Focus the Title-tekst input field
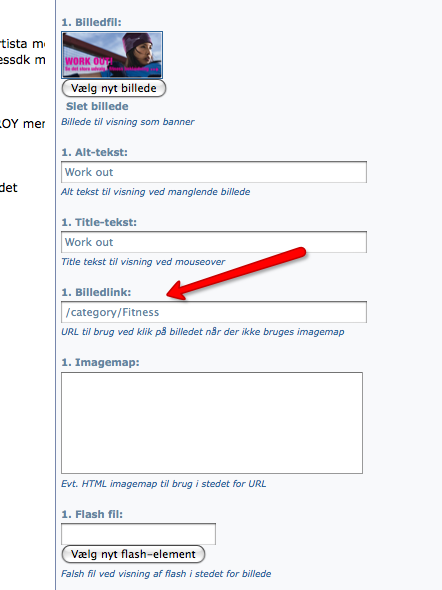The image size is (442, 590). [x=214, y=242]
